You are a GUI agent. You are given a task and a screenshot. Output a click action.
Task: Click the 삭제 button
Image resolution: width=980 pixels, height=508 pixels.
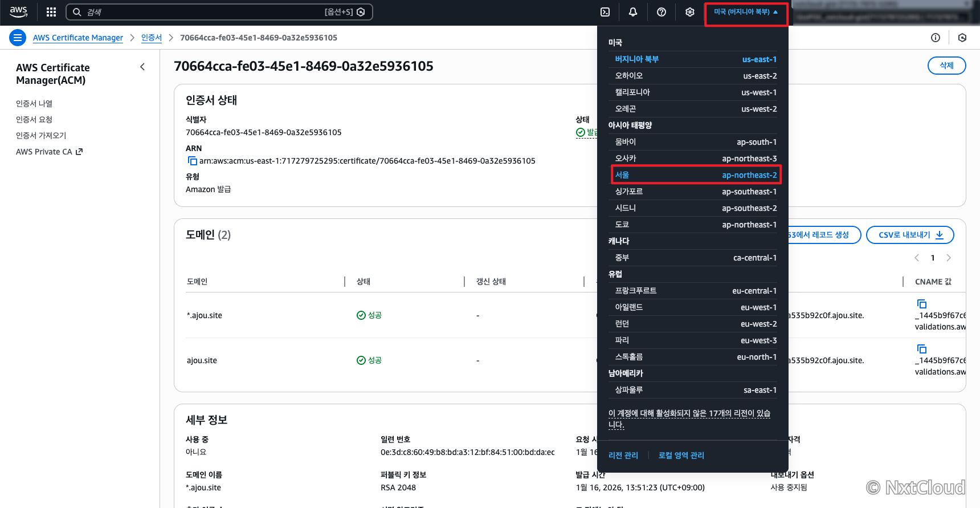[946, 66]
